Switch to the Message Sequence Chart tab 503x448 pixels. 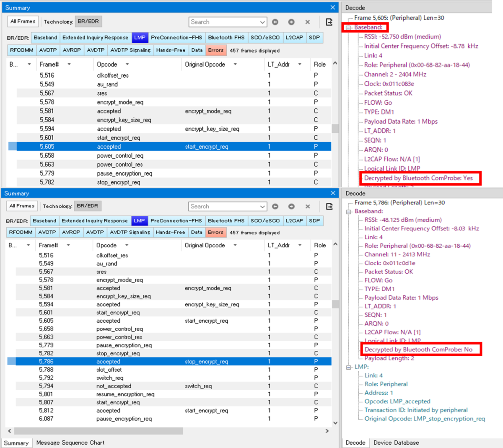pos(70,443)
